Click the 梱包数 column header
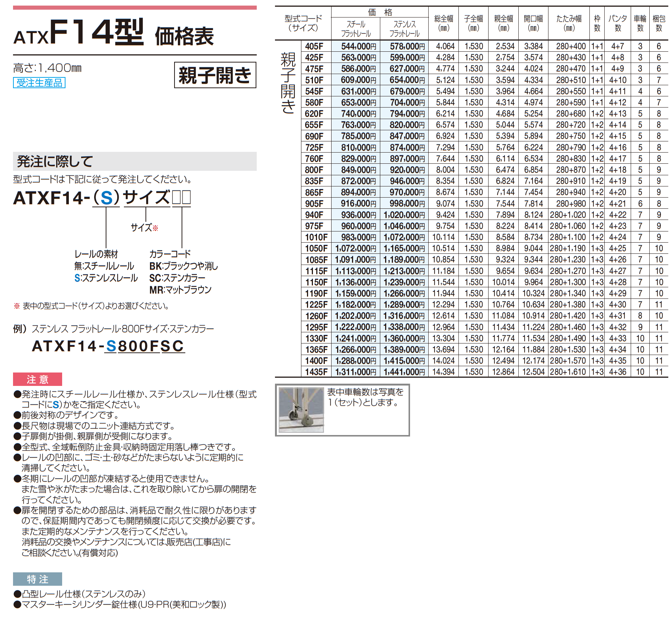Viewport: 672px width, 617px height. [x=659, y=23]
